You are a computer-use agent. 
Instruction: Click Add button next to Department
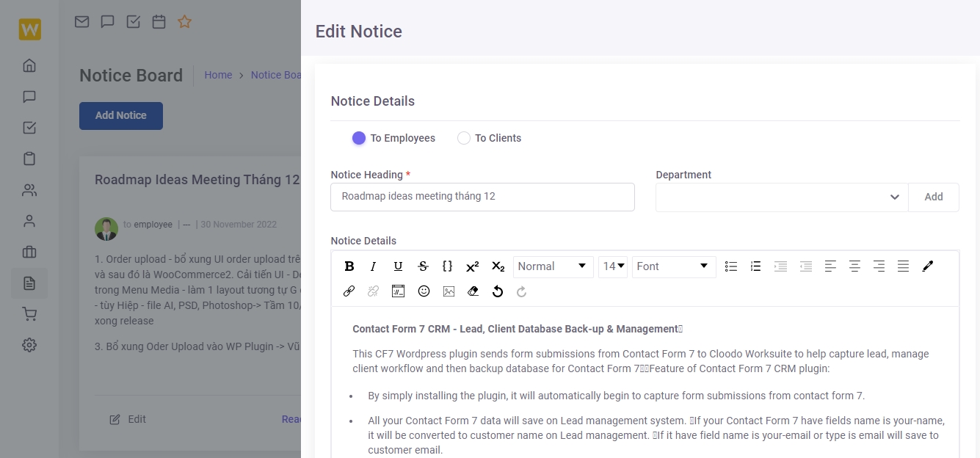[x=934, y=197]
